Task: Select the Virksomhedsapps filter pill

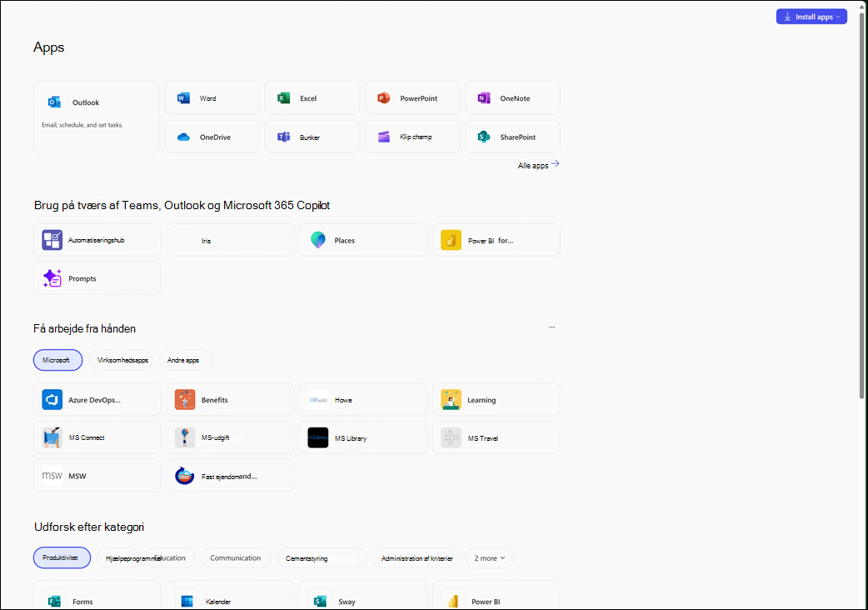Action: 121,360
